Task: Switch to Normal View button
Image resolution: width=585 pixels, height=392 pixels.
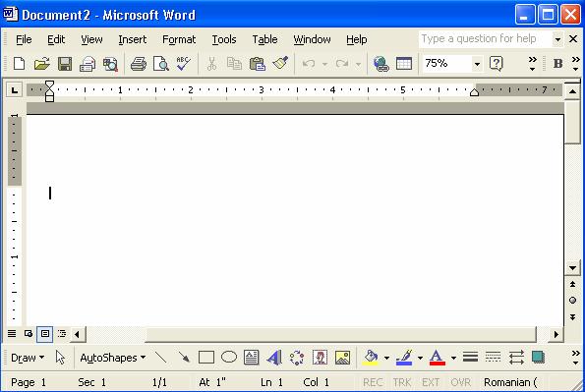Action: tap(12, 333)
